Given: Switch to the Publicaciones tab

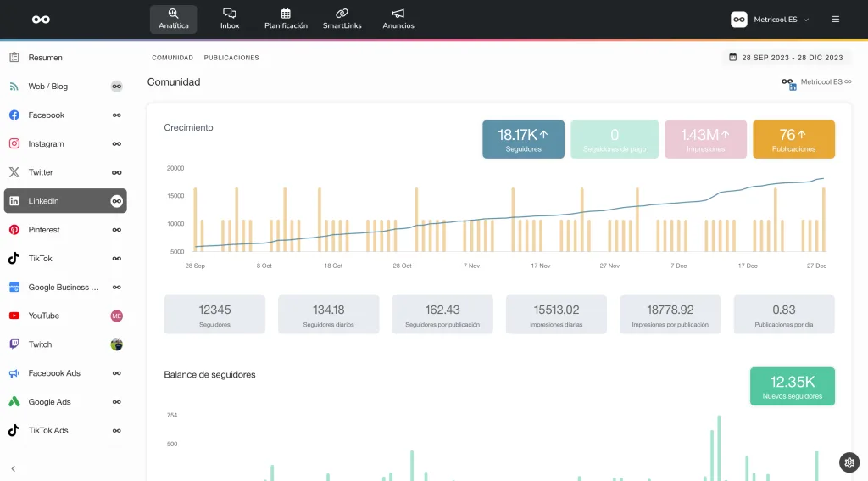Looking at the screenshot, I should [x=231, y=58].
